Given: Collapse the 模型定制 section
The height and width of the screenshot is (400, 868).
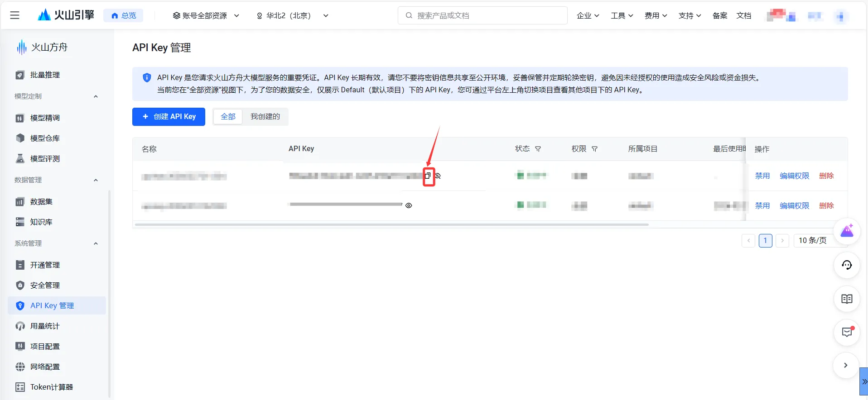Looking at the screenshot, I should pos(96,96).
